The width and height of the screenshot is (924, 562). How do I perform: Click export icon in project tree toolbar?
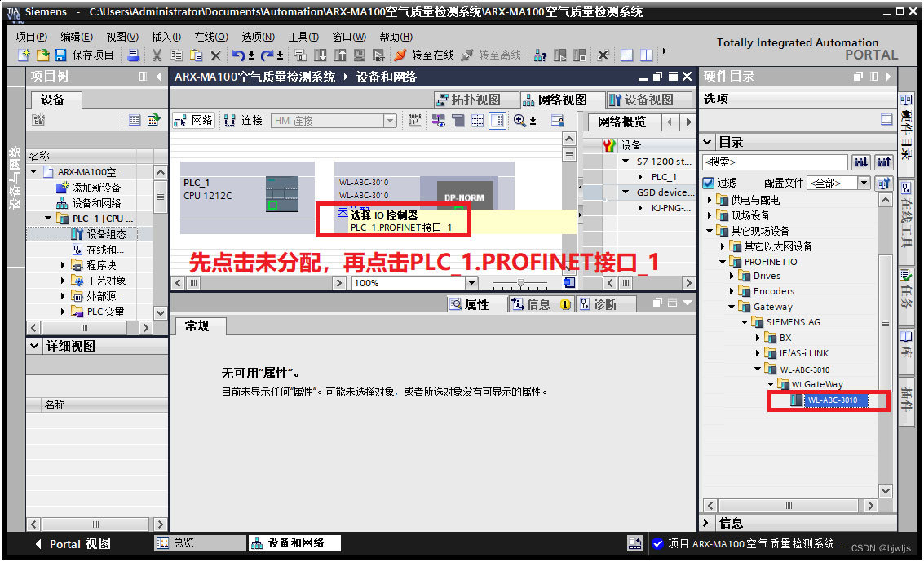(154, 120)
